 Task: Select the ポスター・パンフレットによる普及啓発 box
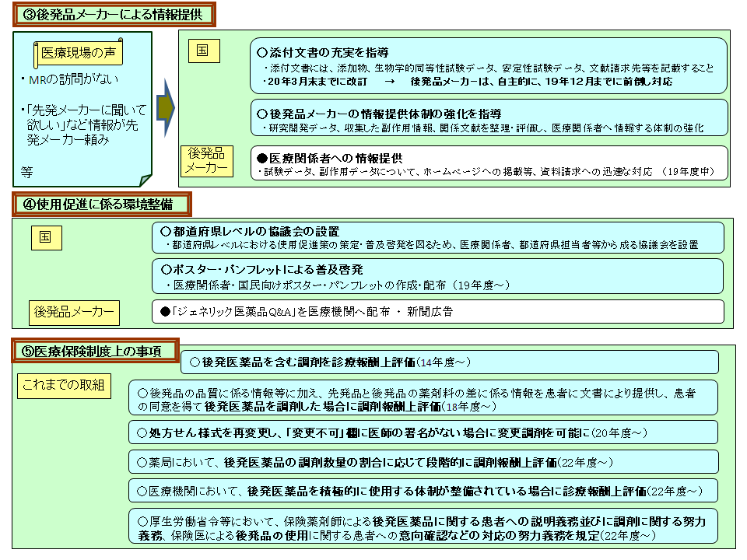pos(437,276)
